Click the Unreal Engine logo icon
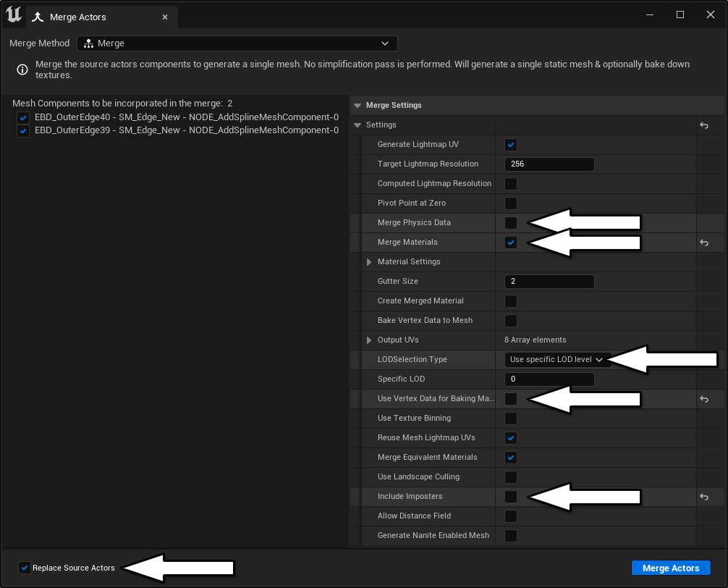Screen dimensions: 728x588 pyautogui.click(x=13, y=15)
